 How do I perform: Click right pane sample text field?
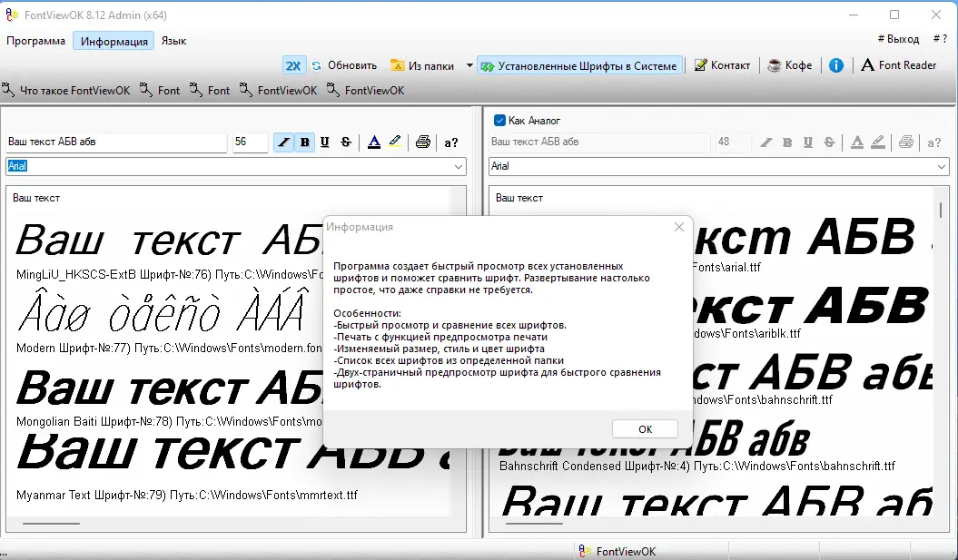coord(599,142)
